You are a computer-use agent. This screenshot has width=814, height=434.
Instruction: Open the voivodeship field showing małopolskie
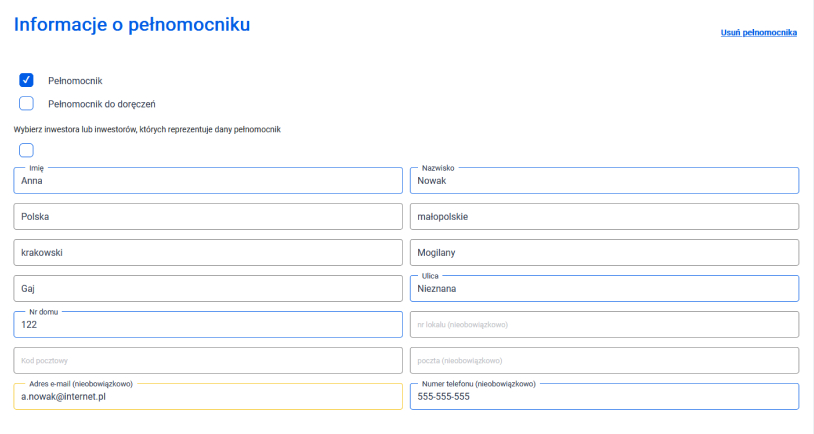click(604, 216)
